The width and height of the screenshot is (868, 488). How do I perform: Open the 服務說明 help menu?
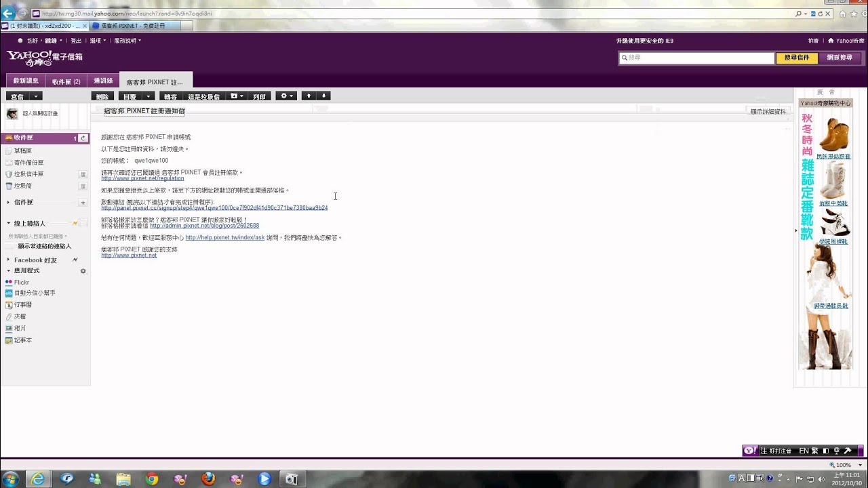[x=127, y=41]
